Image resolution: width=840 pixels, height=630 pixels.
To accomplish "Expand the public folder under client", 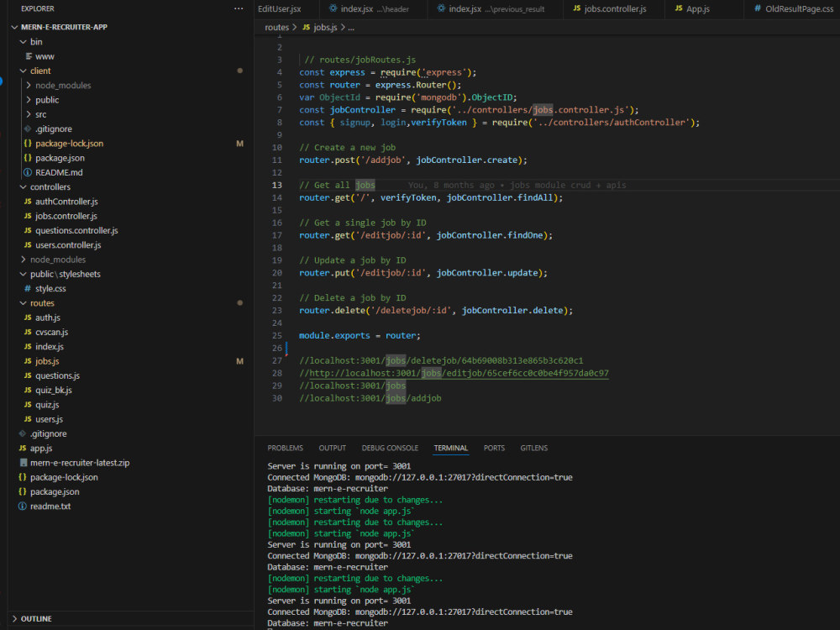I will click(x=29, y=100).
